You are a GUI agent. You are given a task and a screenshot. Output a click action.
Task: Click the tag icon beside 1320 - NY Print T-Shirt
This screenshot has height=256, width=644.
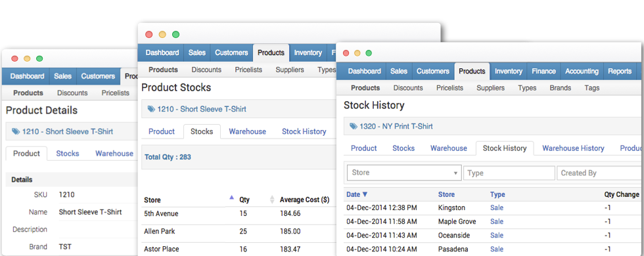[x=353, y=127]
